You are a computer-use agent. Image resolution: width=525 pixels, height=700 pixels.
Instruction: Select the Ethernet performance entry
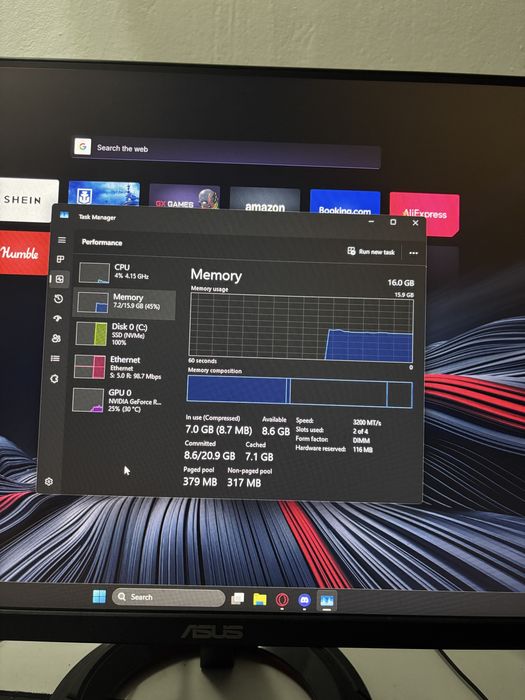tap(121, 367)
